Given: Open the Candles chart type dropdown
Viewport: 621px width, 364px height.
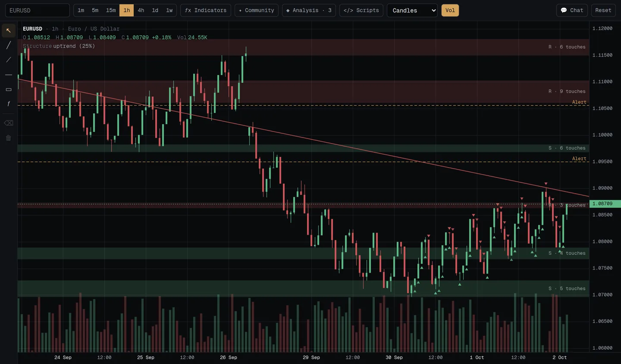Looking at the screenshot, I should 412,10.
